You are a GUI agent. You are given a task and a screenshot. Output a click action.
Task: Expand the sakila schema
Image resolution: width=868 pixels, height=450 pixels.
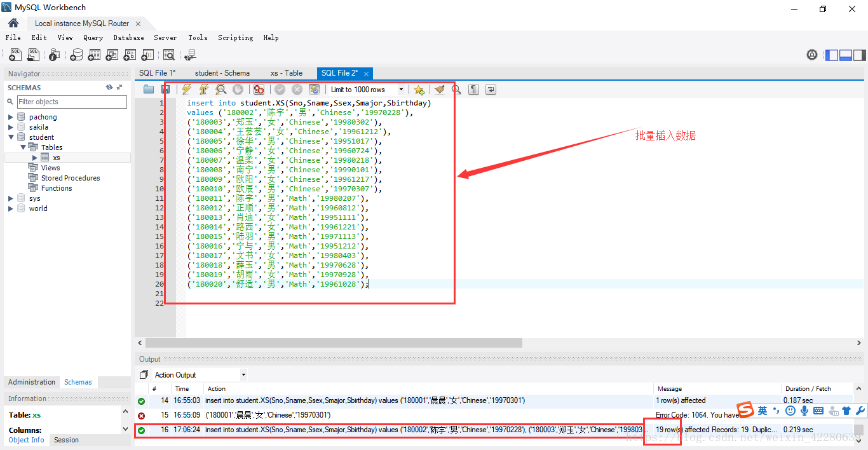(x=11, y=127)
